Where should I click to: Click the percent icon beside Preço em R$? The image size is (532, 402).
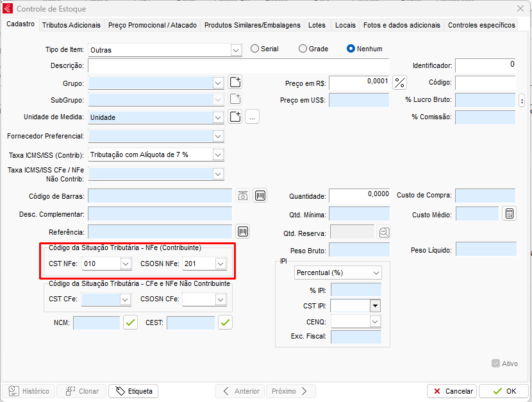pos(399,82)
